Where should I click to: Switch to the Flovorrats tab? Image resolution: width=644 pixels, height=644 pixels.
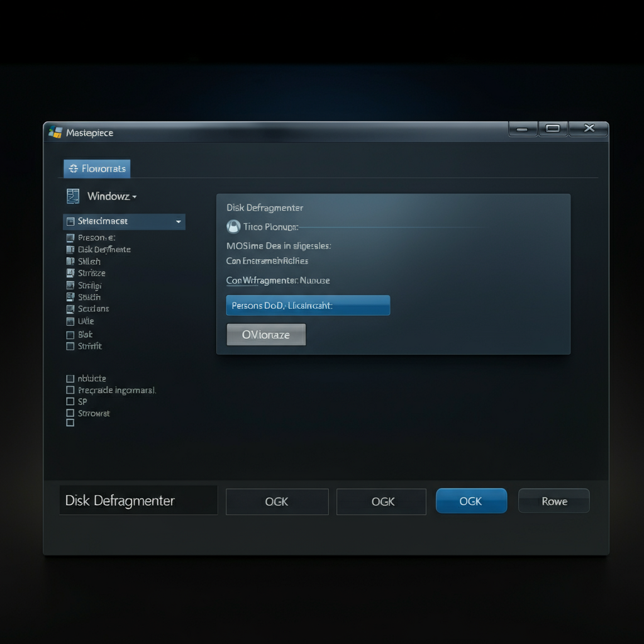point(96,168)
